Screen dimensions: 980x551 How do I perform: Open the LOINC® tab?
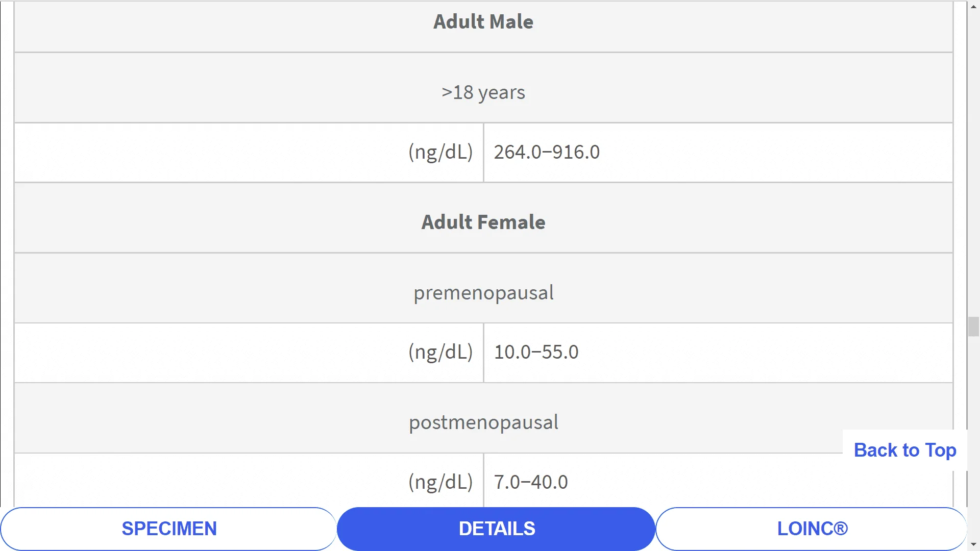[812, 529]
